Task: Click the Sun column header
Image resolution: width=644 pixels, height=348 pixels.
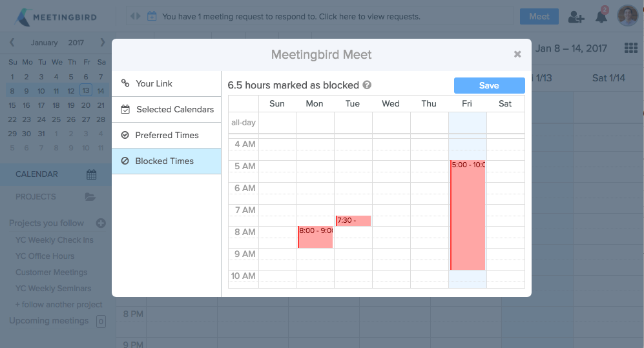Action: pyautogui.click(x=277, y=103)
